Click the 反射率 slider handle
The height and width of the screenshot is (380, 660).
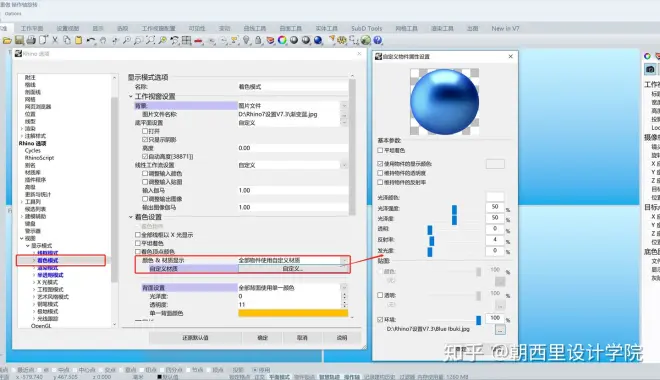(x=431, y=241)
